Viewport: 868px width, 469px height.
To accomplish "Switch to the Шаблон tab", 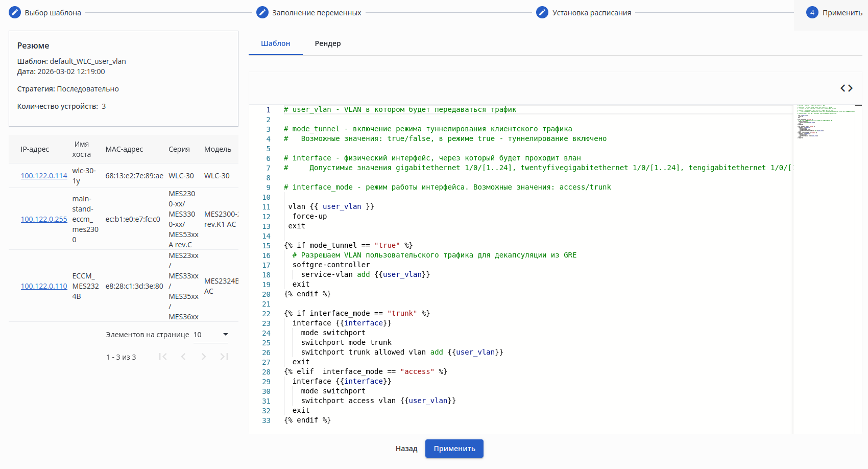I will tap(275, 44).
